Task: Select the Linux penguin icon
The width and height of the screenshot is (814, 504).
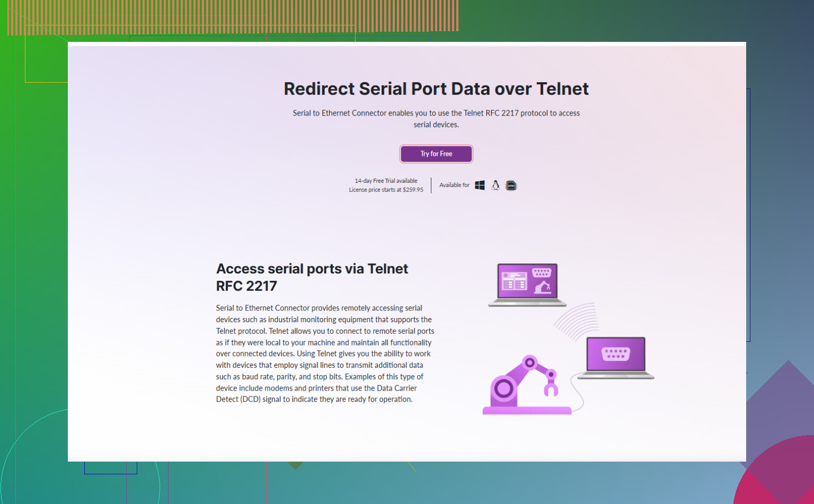Action: (496, 185)
